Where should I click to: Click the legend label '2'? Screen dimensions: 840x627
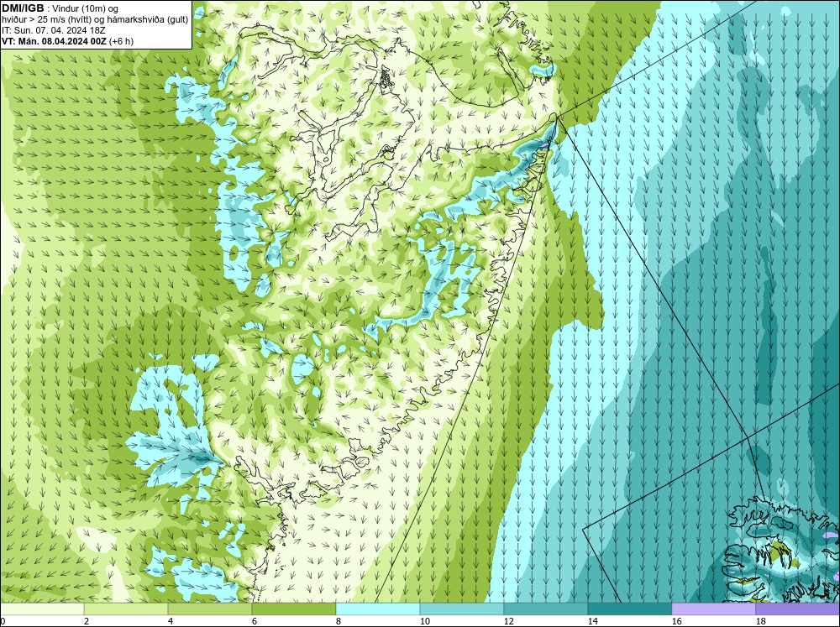[x=87, y=621]
